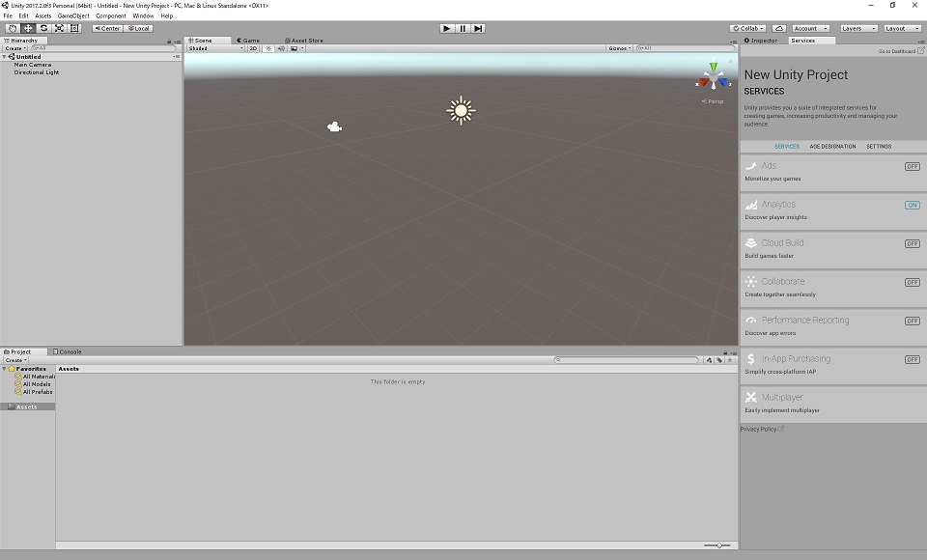Open the Shaded draw mode dropdown
This screenshot has width=927, height=560.
[215, 48]
